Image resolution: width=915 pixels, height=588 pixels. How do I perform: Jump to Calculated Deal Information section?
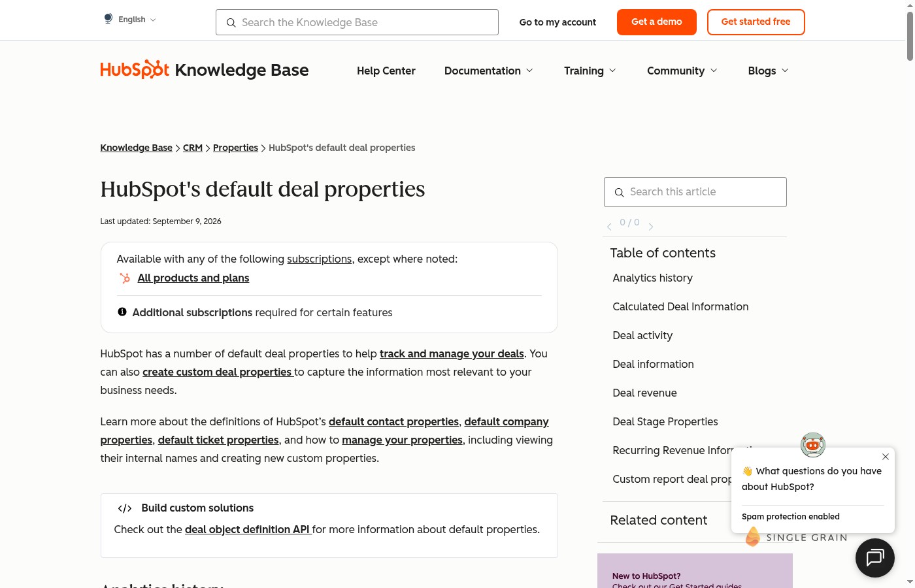(680, 306)
